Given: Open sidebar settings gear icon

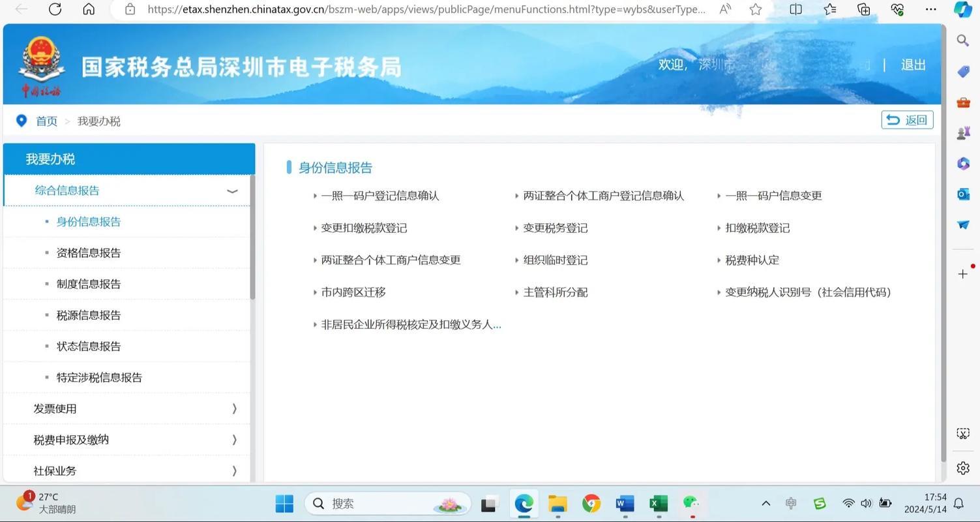Looking at the screenshot, I should (x=963, y=468).
